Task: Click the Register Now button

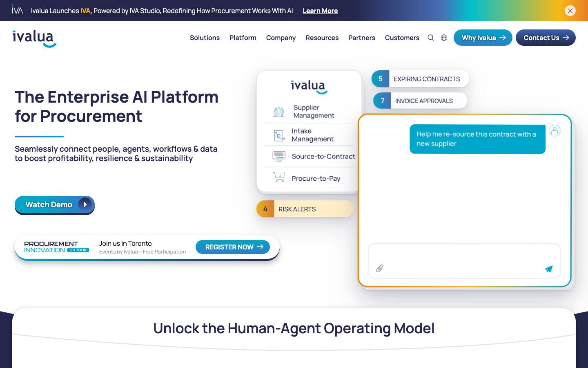Action: click(x=233, y=247)
